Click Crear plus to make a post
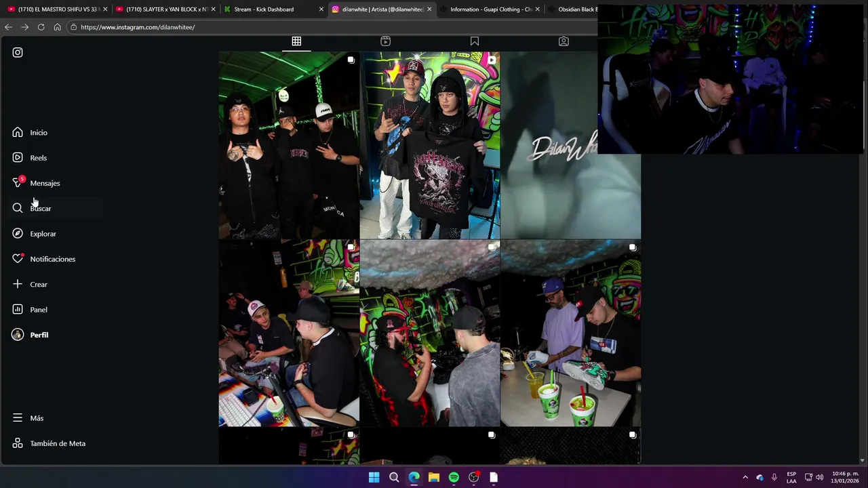The image size is (868, 488). click(x=30, y=284)
